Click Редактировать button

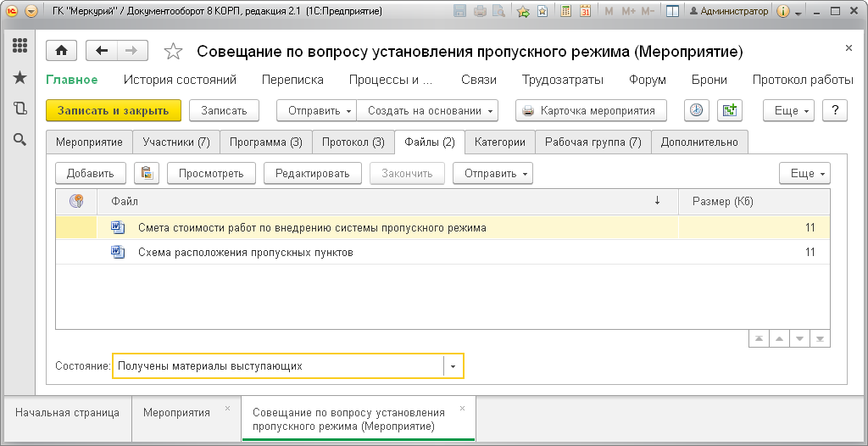313,173
